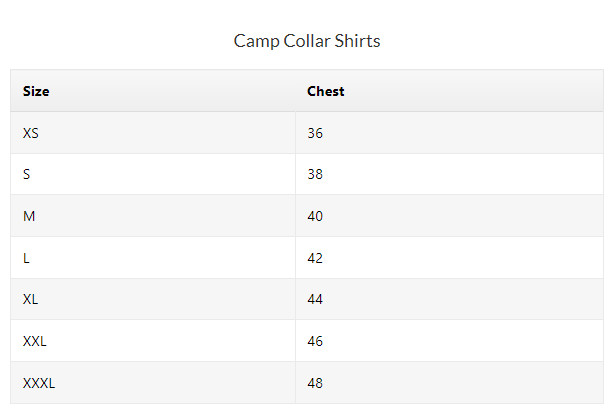Click chest value 46

pos(315,341)
